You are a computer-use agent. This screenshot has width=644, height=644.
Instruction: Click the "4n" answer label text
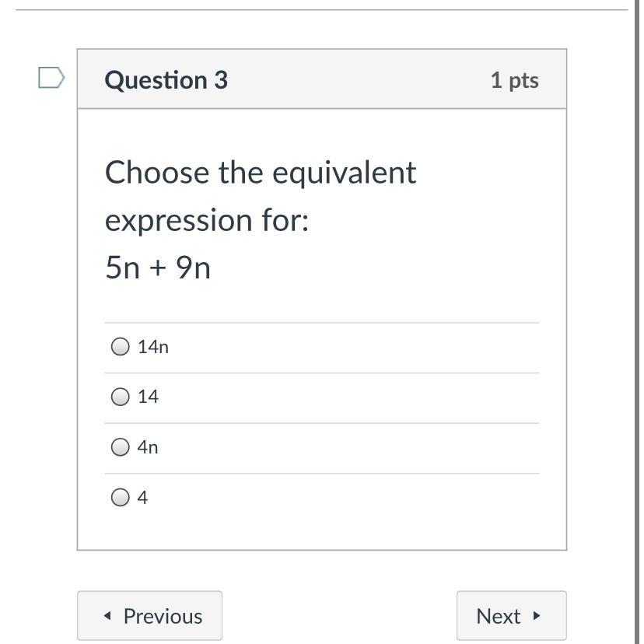pyautogui.click(x=148, y=447)
